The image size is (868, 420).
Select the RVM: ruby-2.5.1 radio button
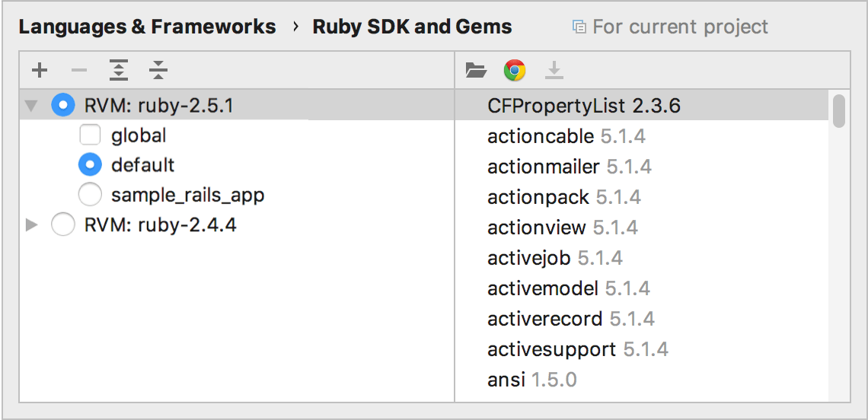[63, 105]
